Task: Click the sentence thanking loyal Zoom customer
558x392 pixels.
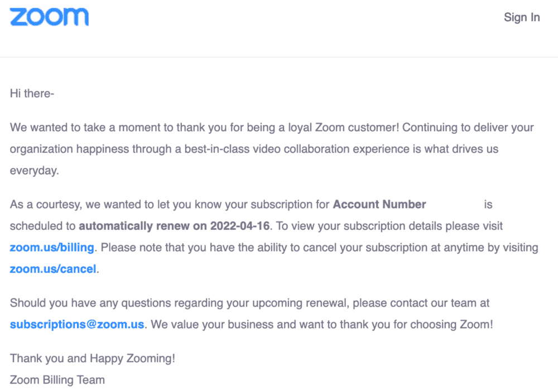Action: point(204,127)
